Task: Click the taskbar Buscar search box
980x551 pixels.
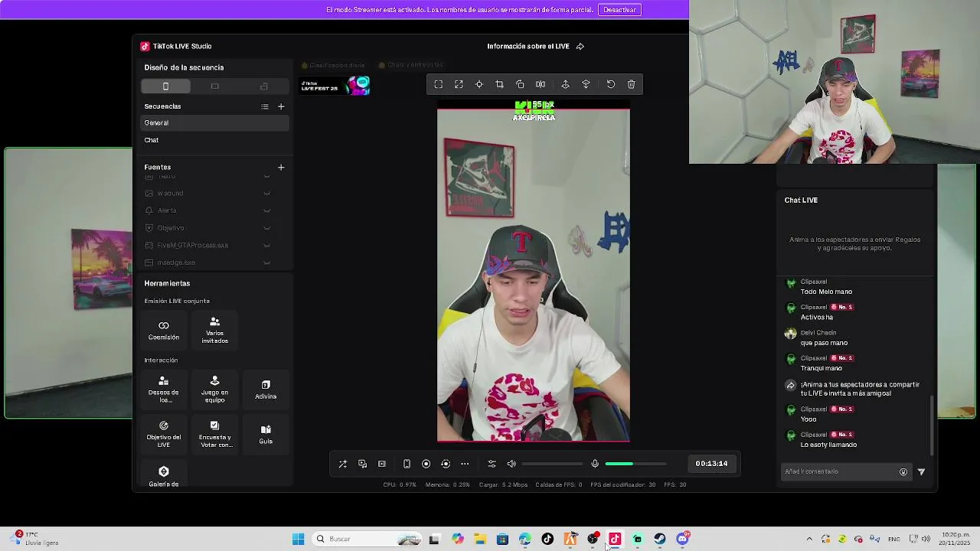Action: [367, 539]
